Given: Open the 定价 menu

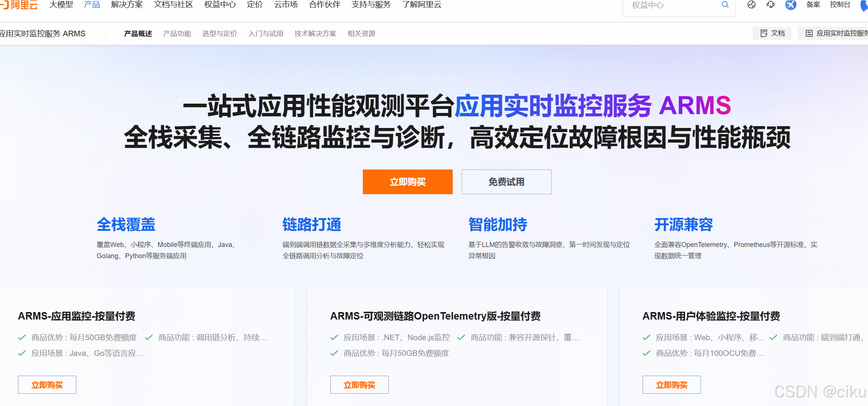Looking at the screenshot, I should point(255,4).
